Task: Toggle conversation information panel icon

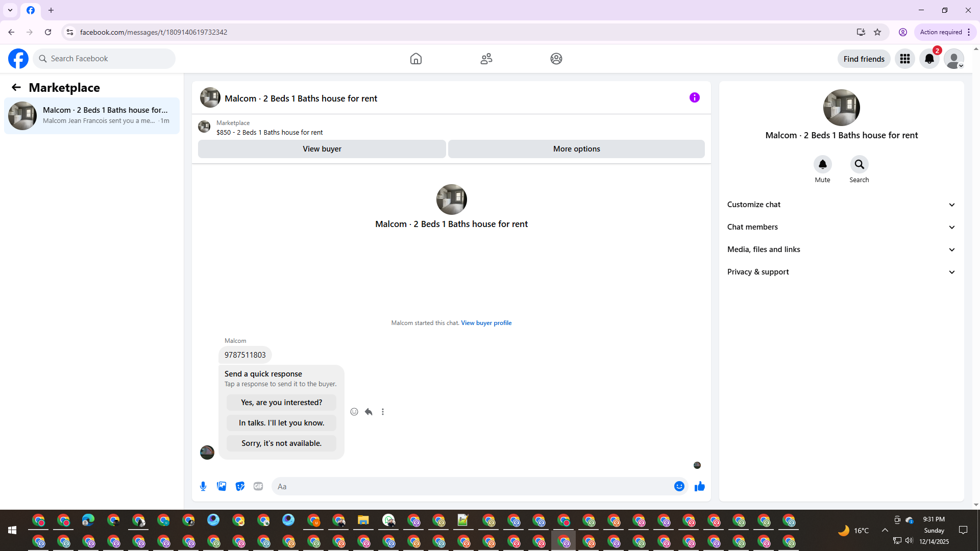Action: point(694,97)
